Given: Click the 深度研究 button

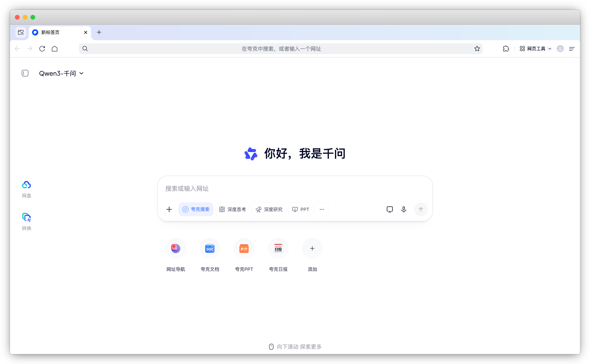Looking at the screenshot, I should 269,209.
